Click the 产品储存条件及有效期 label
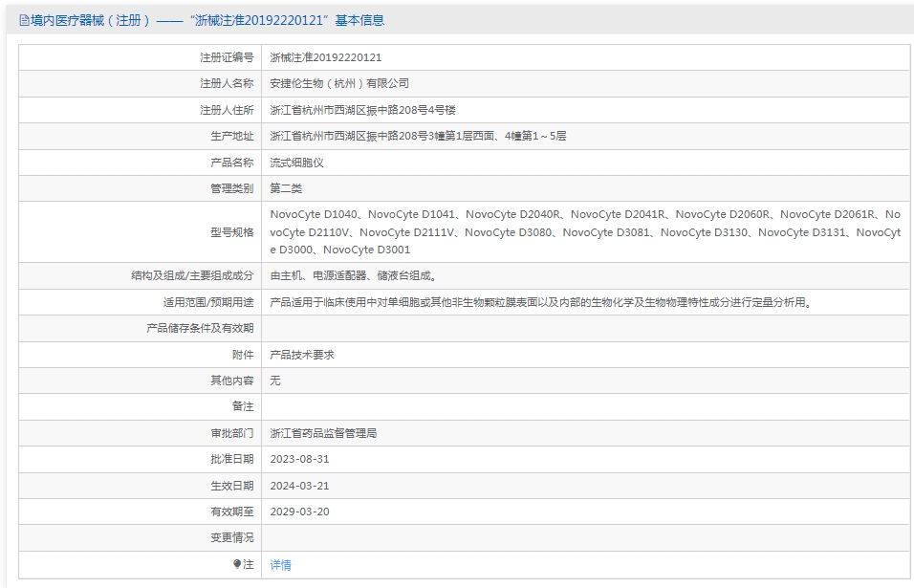The image size is (914, 588). 200,328
